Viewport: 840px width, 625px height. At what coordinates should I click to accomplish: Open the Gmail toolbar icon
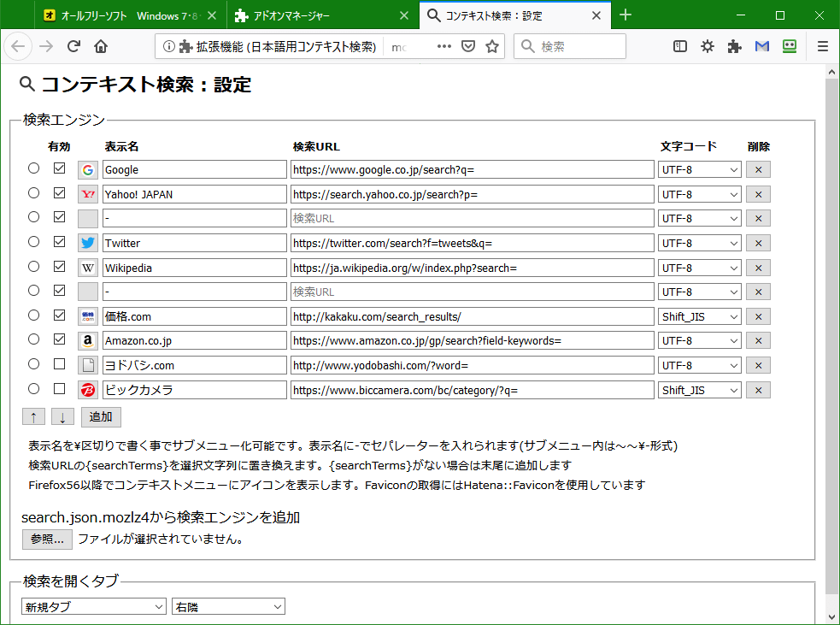tap(761, 47)
